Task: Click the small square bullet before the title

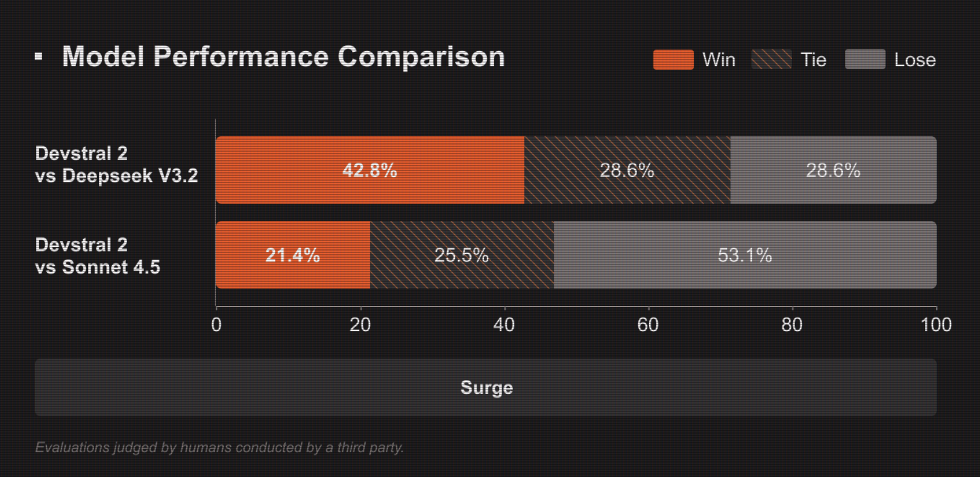Action: point(39,57)
